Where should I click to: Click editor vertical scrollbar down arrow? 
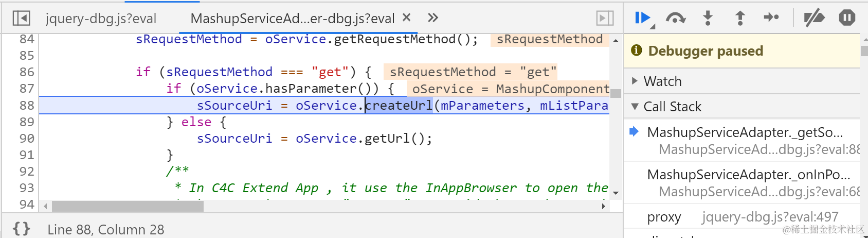616,193
